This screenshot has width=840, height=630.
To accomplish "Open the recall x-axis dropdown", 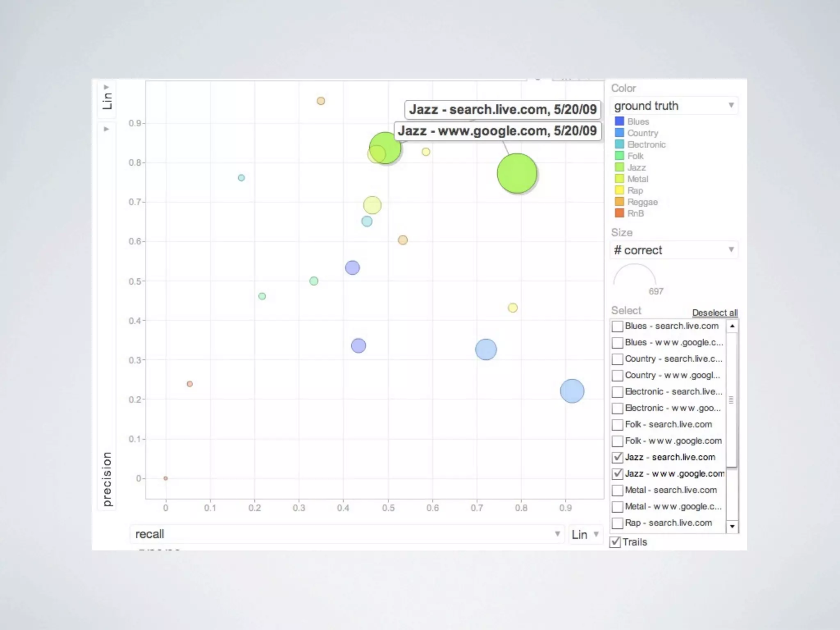I will tap(347, 534).
